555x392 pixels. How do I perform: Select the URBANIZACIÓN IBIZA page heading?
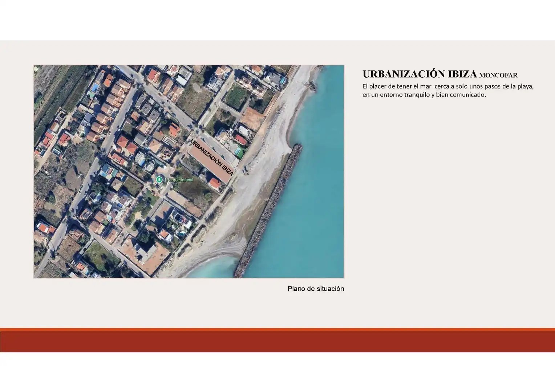420,74
